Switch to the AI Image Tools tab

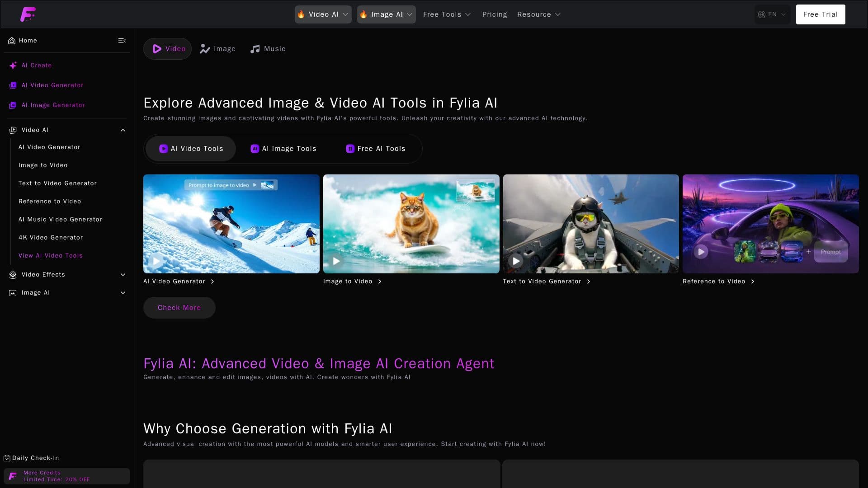point(283,149)
